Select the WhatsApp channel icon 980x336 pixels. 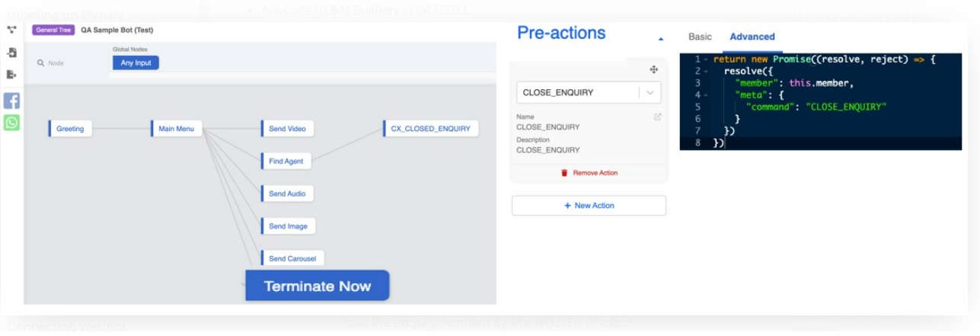11,123
